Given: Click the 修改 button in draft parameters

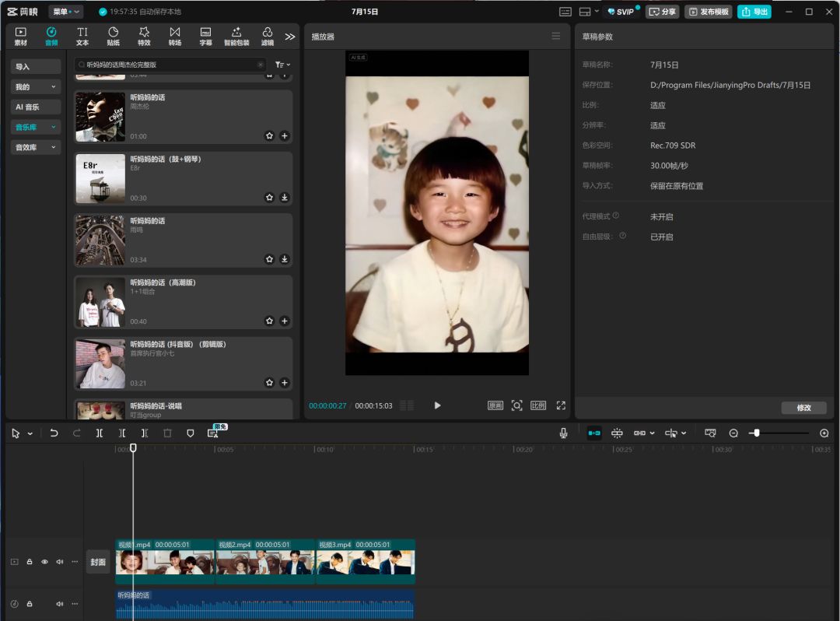Looking at the screenshot, I should [x=803, y=408].
